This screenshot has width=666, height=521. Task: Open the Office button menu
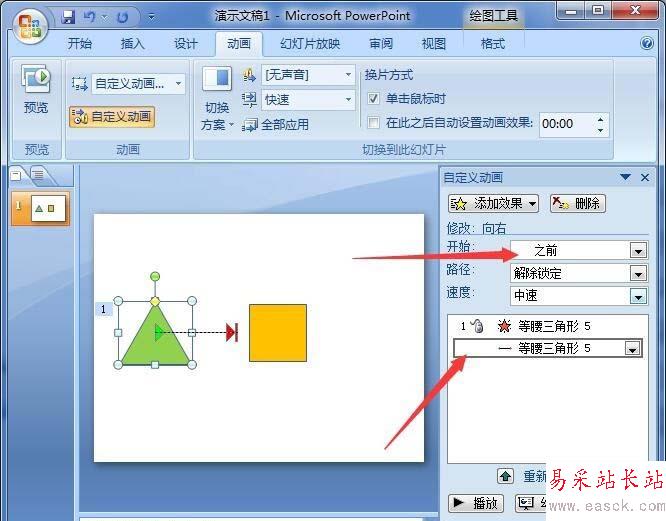pyautogui.click(x=30, y=25)
